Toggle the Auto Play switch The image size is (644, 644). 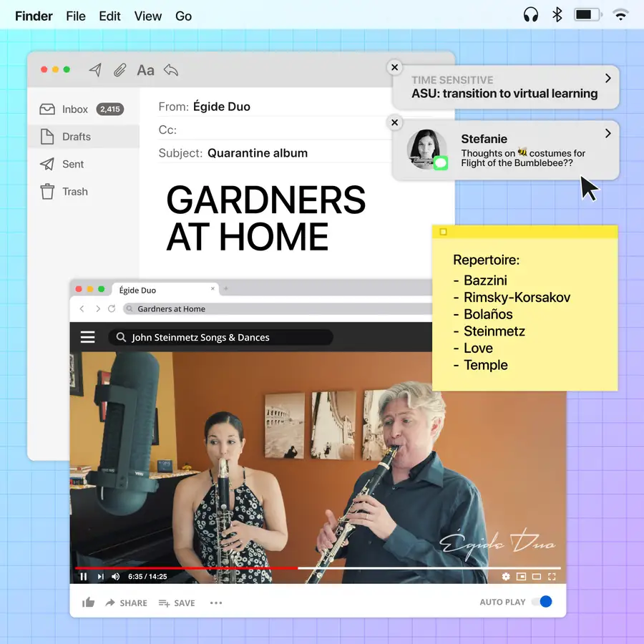pos(542,602)
